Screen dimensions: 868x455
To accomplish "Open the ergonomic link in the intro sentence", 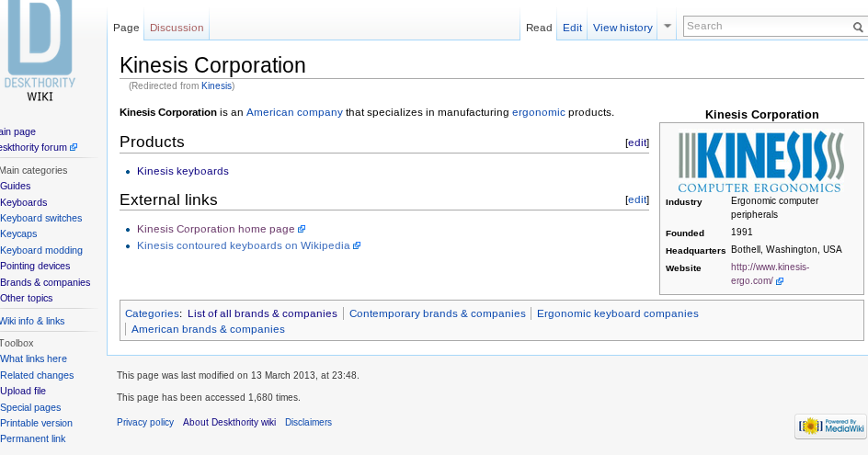I will click(538, 112).
